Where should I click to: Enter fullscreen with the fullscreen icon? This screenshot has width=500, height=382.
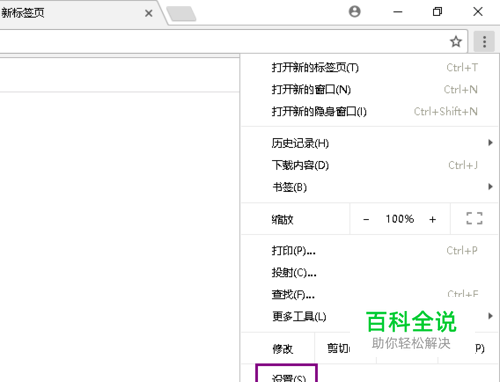click(x=474, y=219)
